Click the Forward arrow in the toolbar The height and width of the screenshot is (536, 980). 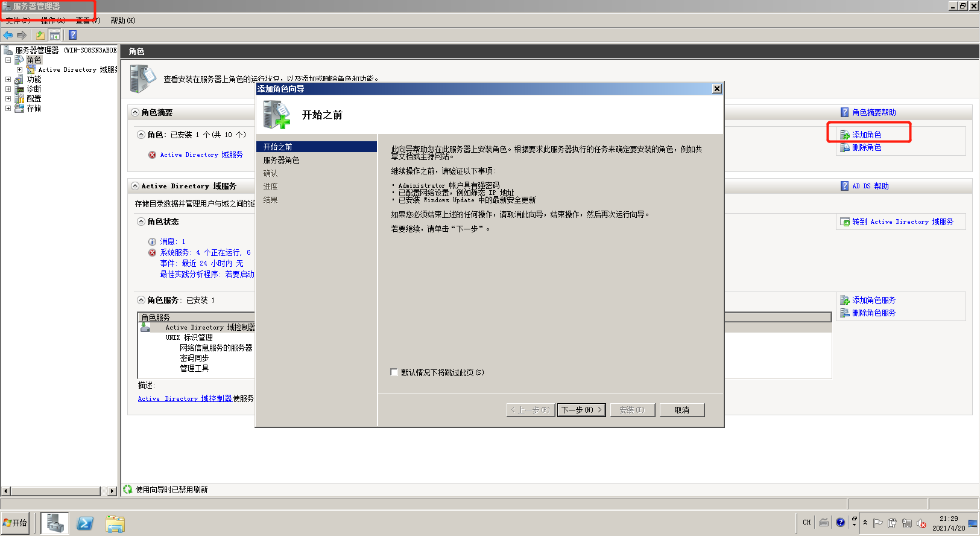click(x=22, y=35)
